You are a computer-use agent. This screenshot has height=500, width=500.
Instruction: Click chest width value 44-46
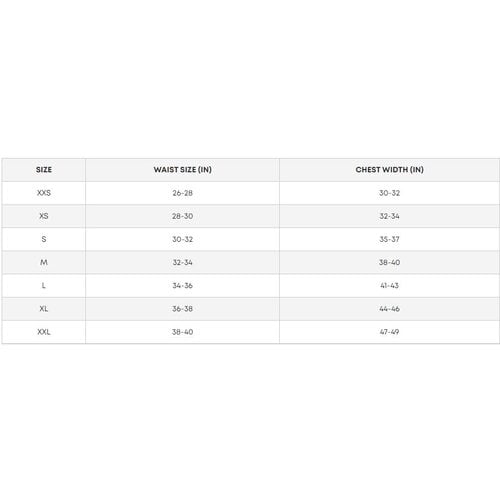389,309
